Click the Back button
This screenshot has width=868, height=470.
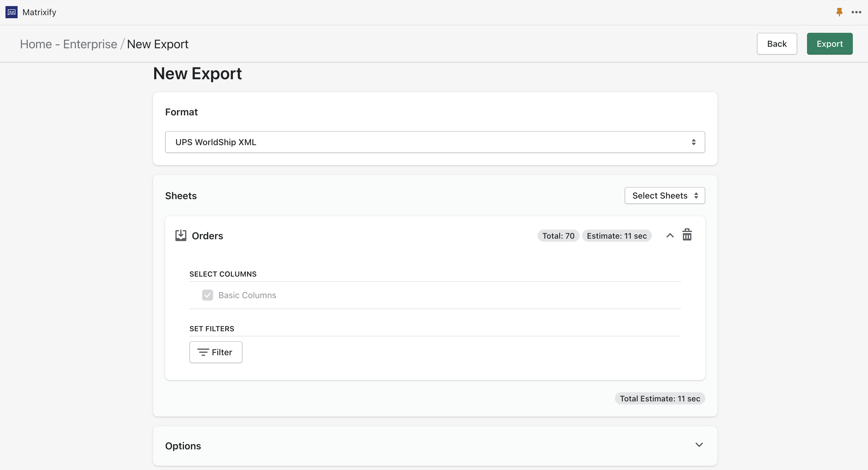coord(777,43)
